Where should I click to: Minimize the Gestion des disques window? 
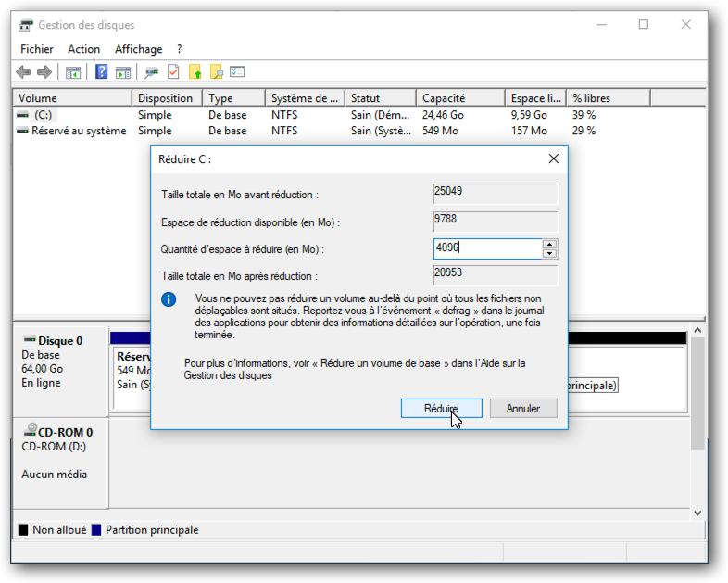(x=602, y=25)
